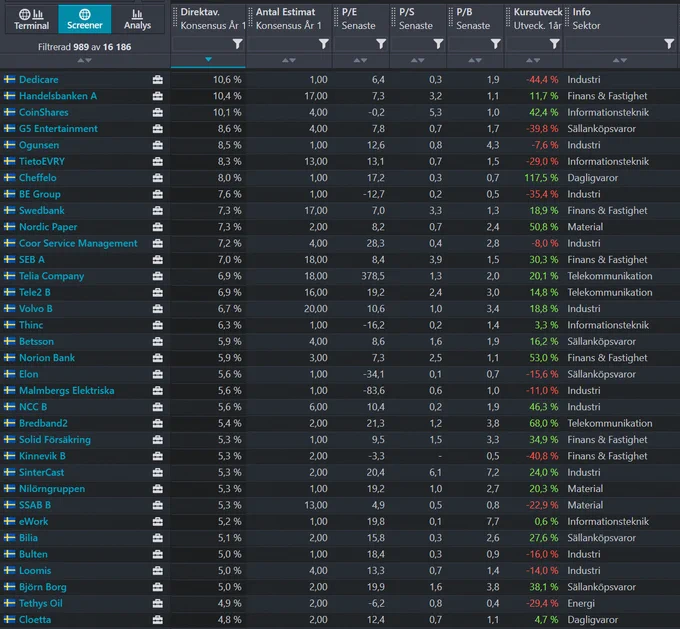This screenshot has width=680, height=629.
Task: Open the Analys tab
Action: (x=137, y=19)
